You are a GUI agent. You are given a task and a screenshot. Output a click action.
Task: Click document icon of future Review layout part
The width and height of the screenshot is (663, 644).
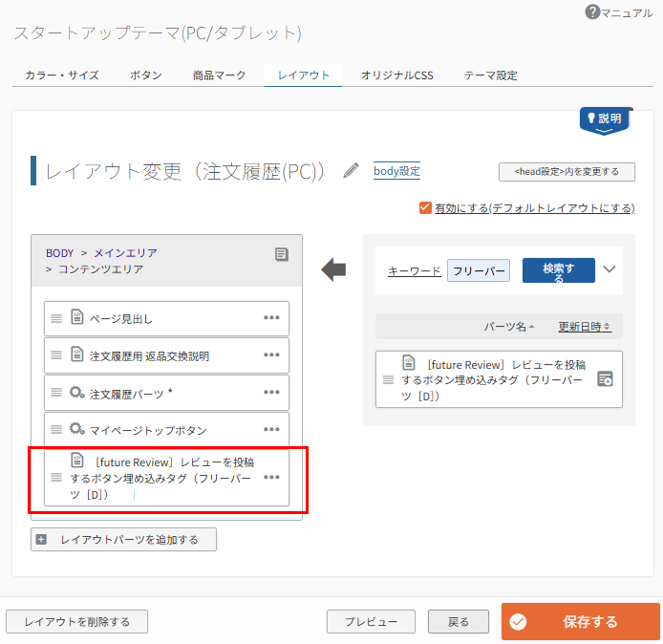point(77,460)
